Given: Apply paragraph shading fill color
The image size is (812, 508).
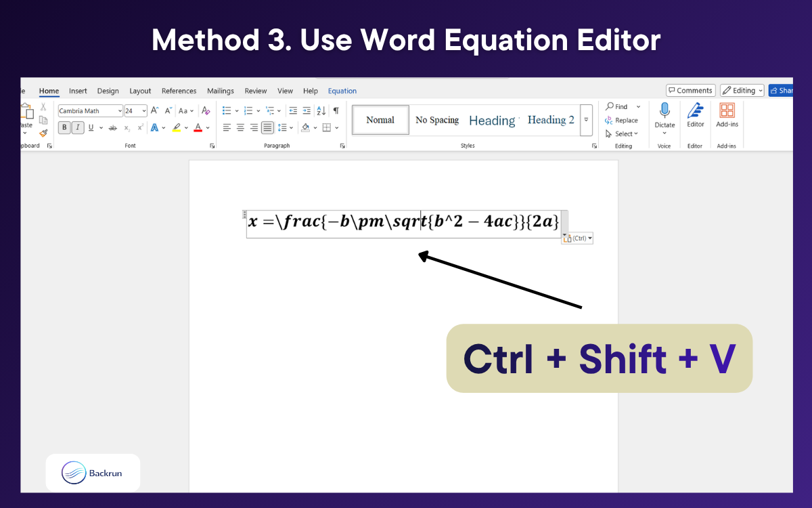Looking at the screenshot, I should [x=305, y=127].
